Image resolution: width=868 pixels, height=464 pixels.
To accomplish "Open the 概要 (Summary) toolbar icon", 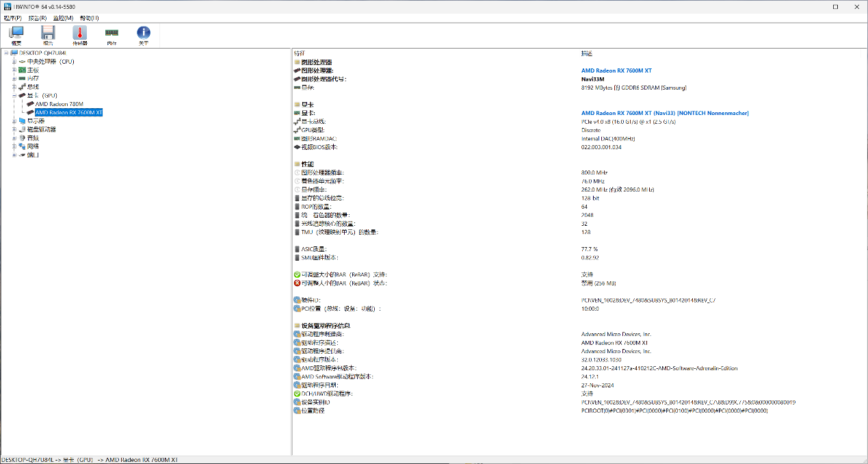I will click(x=16, y=35).
